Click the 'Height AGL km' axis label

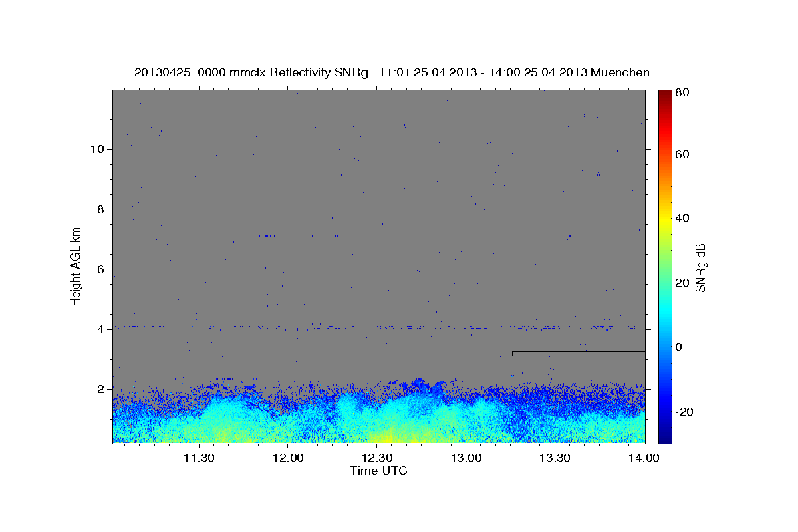point(76,266)
